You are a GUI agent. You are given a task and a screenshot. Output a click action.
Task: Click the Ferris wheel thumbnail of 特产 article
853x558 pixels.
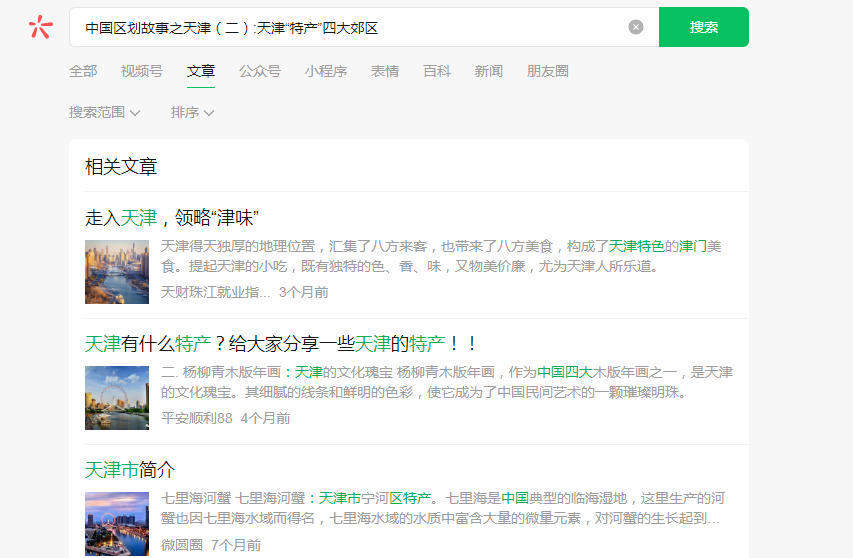116,398
